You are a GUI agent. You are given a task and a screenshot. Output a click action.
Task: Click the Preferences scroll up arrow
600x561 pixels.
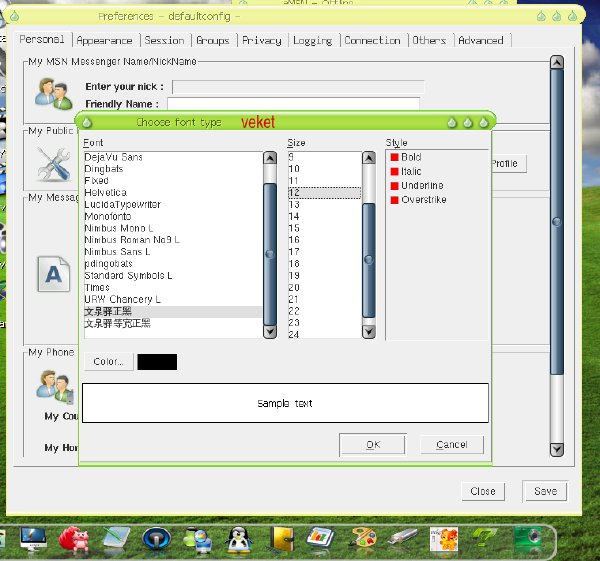557,62
